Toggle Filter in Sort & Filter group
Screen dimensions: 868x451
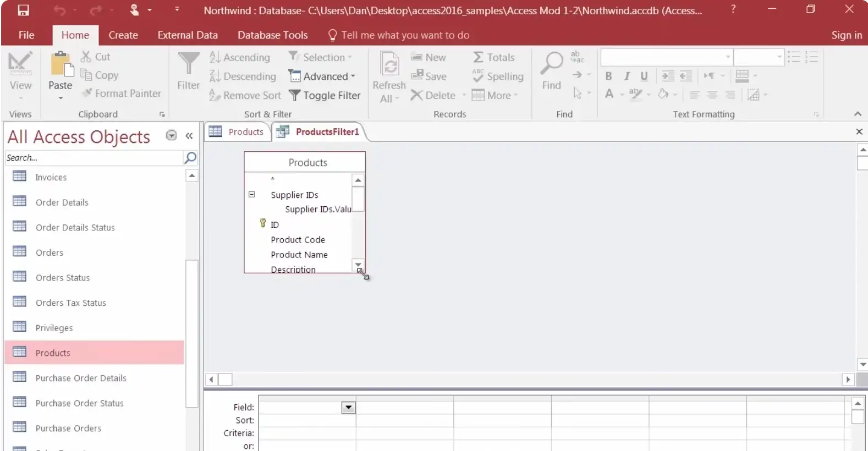[325, 95]
